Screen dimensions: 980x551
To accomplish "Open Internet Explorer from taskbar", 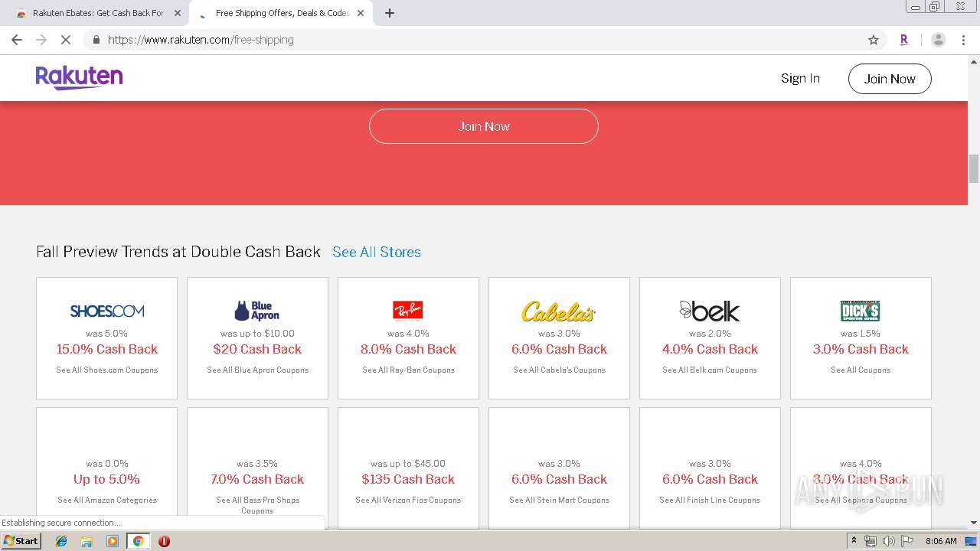I will pyautogui.click(x=61, y=541).
